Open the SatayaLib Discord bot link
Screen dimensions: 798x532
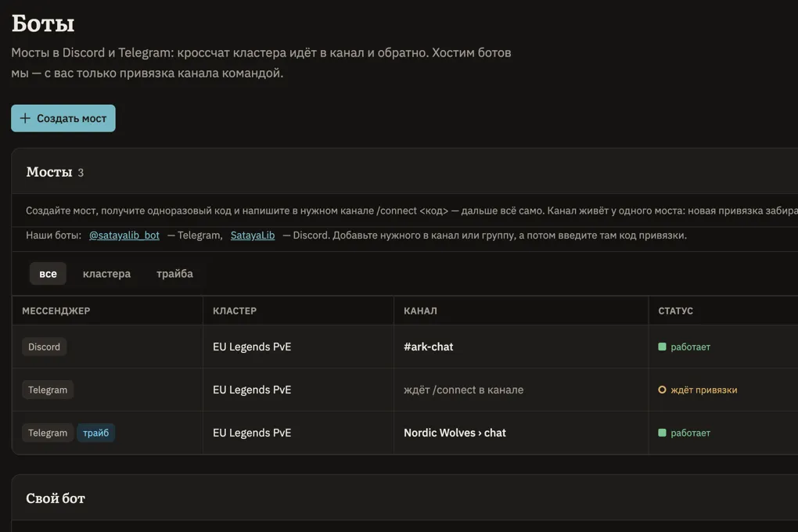pos(253,235)
